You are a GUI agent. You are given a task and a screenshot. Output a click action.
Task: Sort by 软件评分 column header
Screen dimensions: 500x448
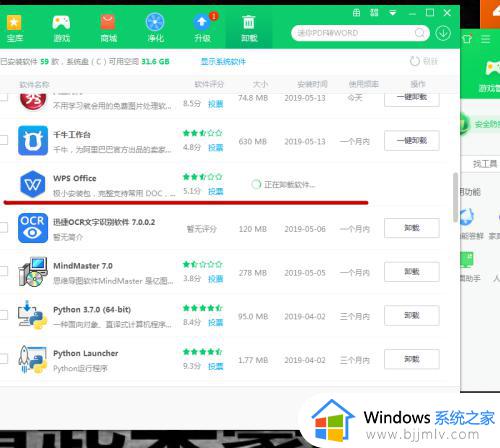[x=209, y=84]
